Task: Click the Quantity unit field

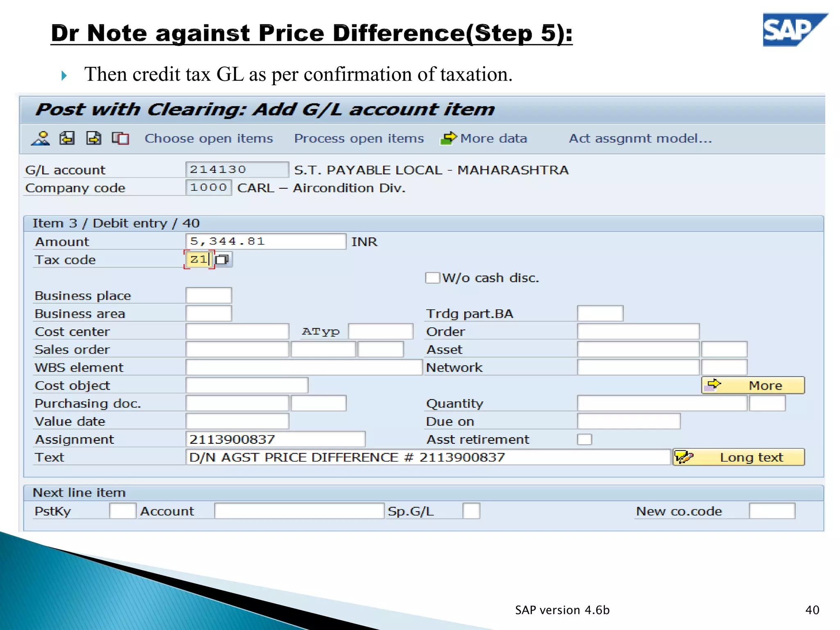Action: tap(767, 403)
